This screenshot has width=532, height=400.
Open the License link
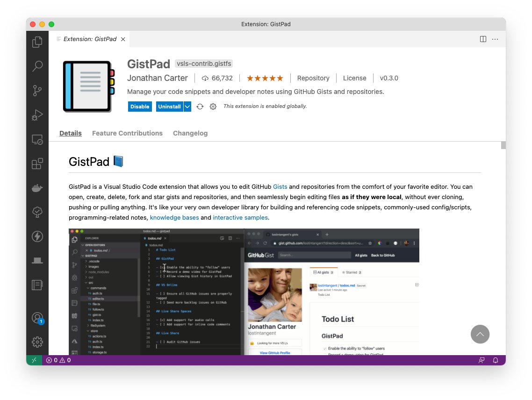pyautogui.click(x=354, y=78)
